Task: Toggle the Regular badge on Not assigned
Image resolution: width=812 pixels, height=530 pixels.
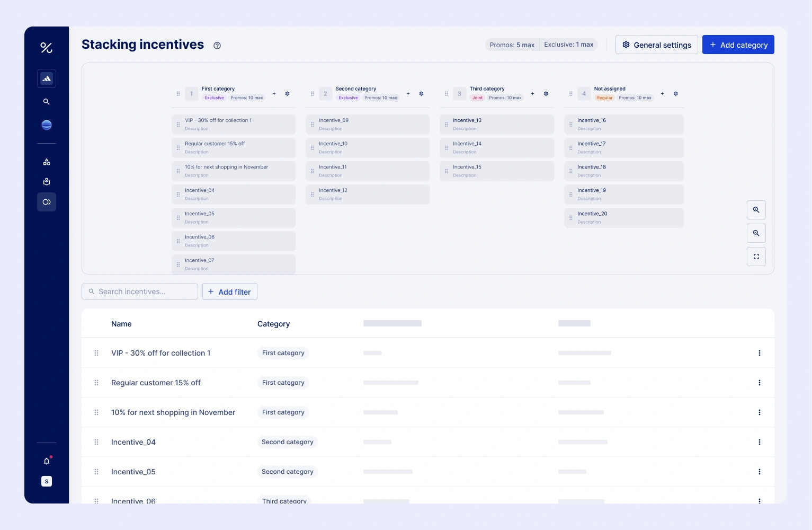Action: [604, 98]
